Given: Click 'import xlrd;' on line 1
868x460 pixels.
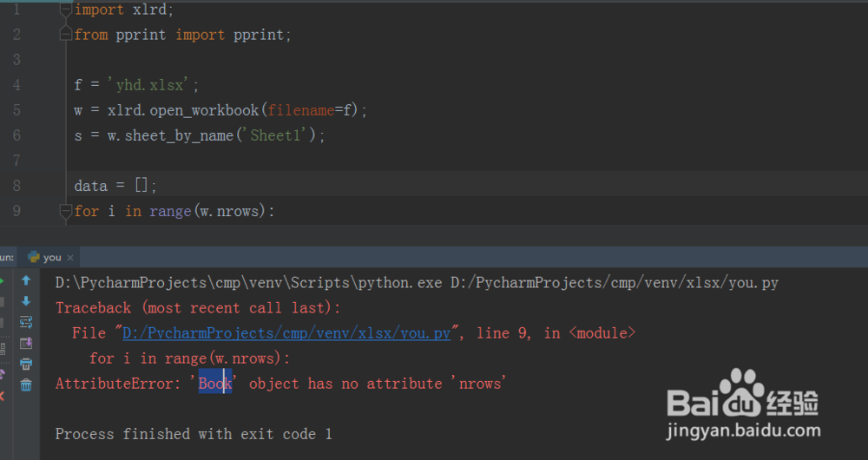Looking at the screenshot, I should tap(124, 10).
